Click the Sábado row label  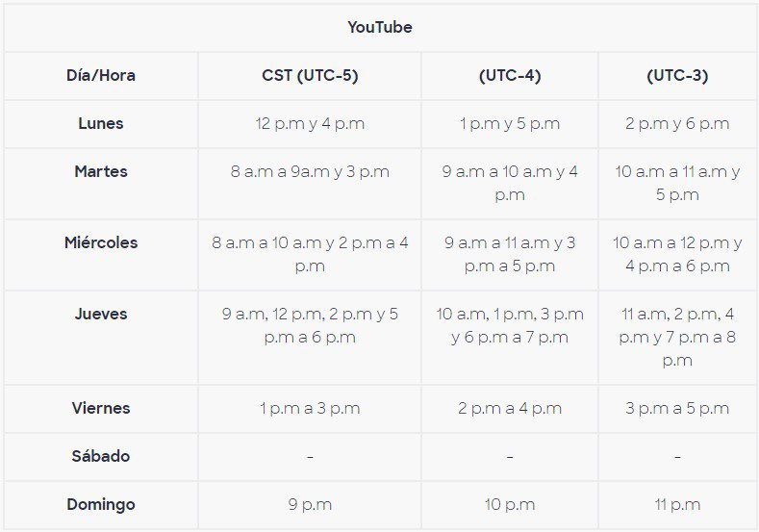click(101, 457)
